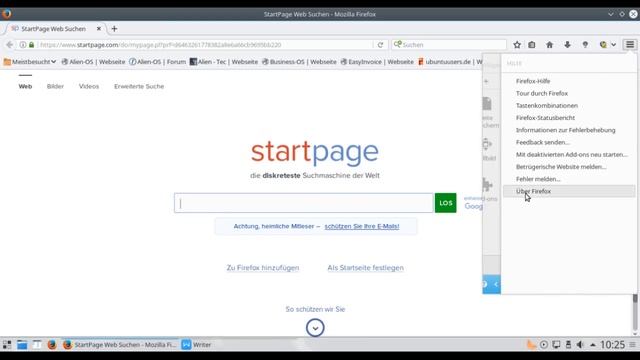Click the So schützen wir Sie text
Screen dimensions: 640x360
coord(315,309)
